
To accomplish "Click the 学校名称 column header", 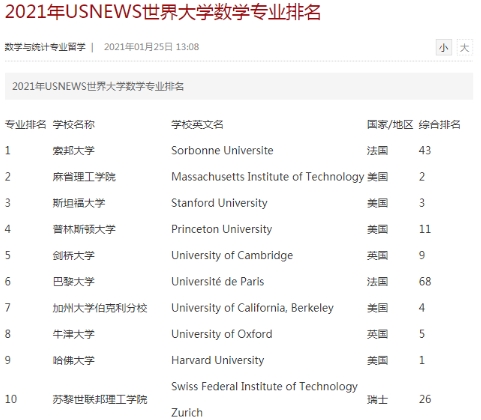I will 74,125.
